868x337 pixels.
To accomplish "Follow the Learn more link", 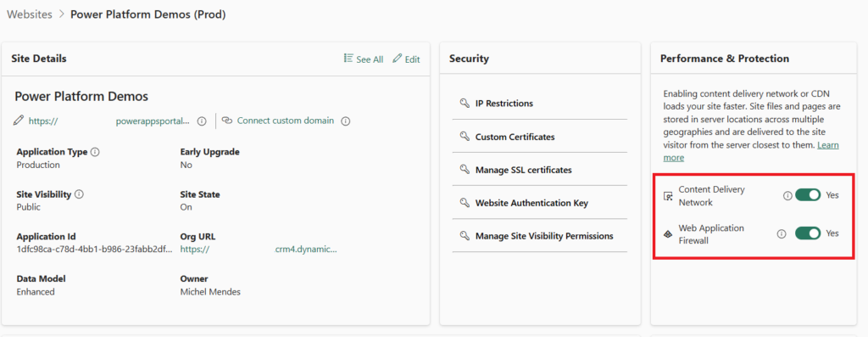I will (x=751, y=151).
